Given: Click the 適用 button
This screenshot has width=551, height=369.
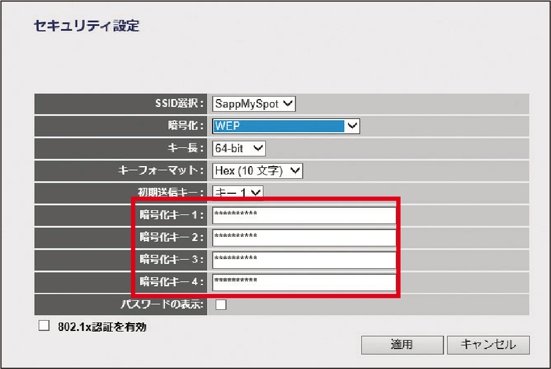Looking at the screenshot, I should [402, 345].
